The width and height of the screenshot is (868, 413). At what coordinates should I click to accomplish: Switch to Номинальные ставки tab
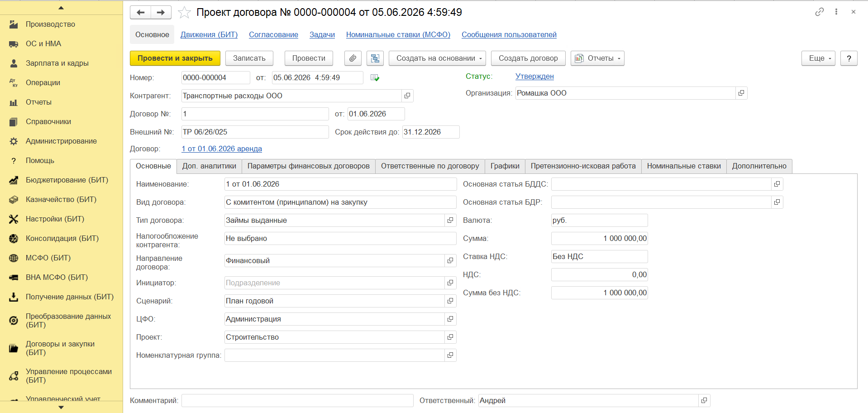[x=684, y=166]
